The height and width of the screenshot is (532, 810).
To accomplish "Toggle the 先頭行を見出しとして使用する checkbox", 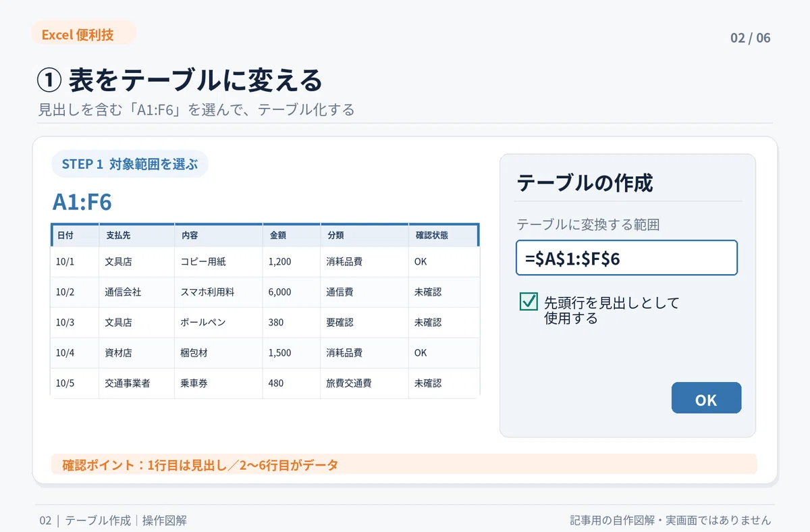I will pos(529,302).
